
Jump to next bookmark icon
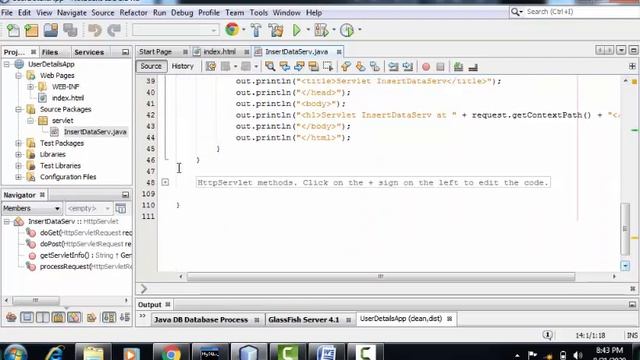point(360,67)
